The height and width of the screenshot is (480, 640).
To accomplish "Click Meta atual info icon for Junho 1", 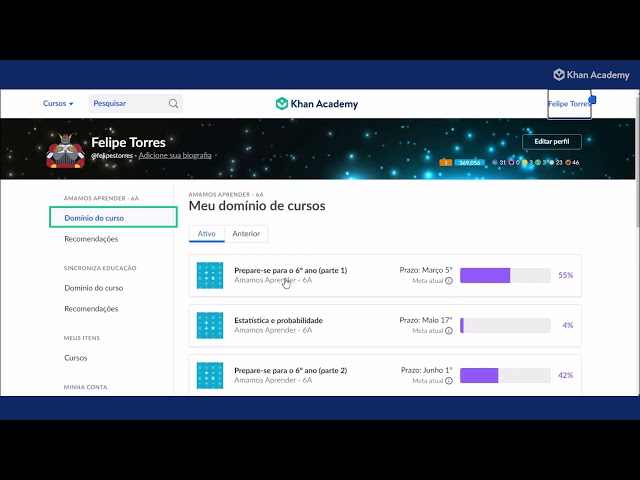I will coord(449,381).
